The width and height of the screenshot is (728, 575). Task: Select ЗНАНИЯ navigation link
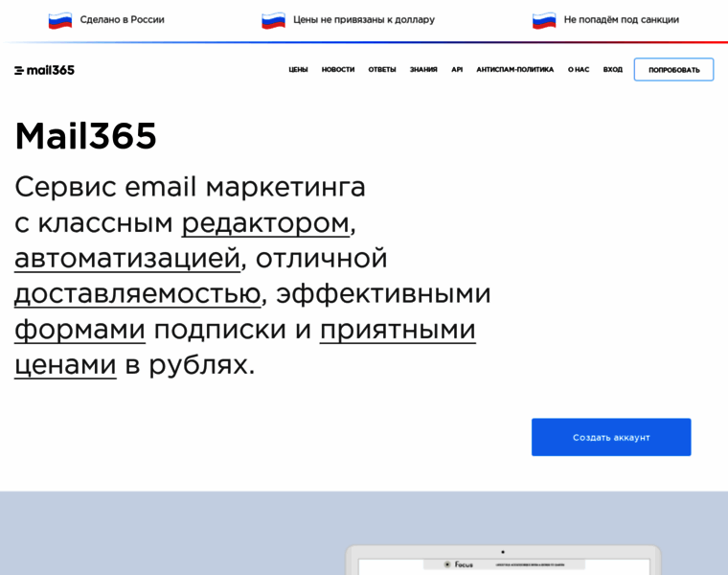point(423,70)
